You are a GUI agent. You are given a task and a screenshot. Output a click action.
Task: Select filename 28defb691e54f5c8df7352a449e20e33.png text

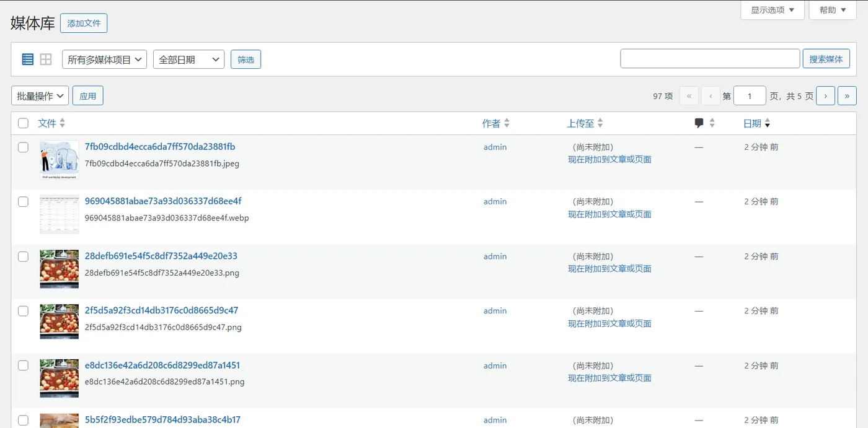[162, 273]
